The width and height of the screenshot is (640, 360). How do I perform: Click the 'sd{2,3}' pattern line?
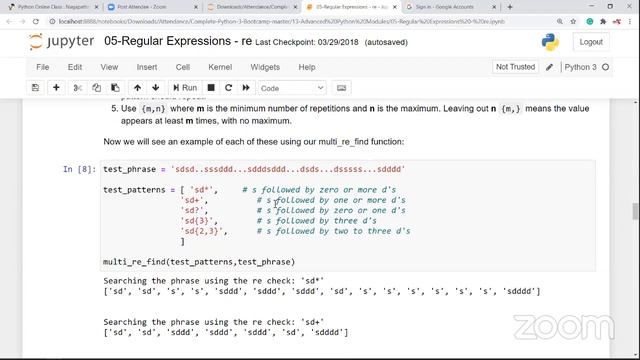coord(295,231)
